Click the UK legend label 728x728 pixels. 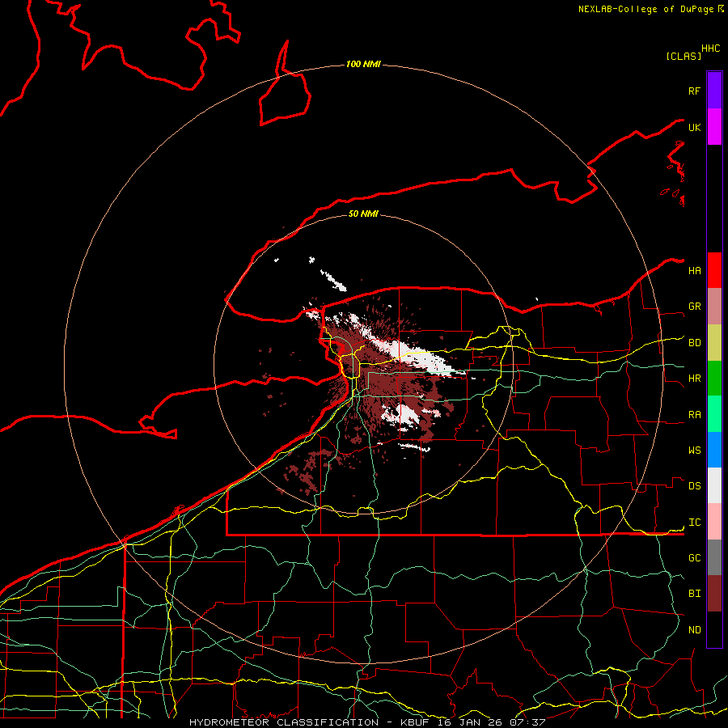pos(694,127)
